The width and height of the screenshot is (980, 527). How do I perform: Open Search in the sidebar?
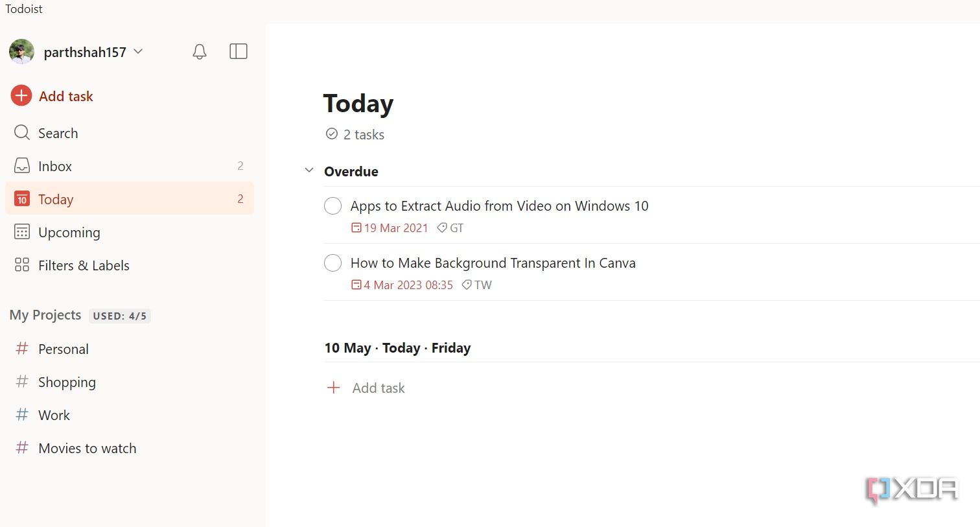click(58, 133)
